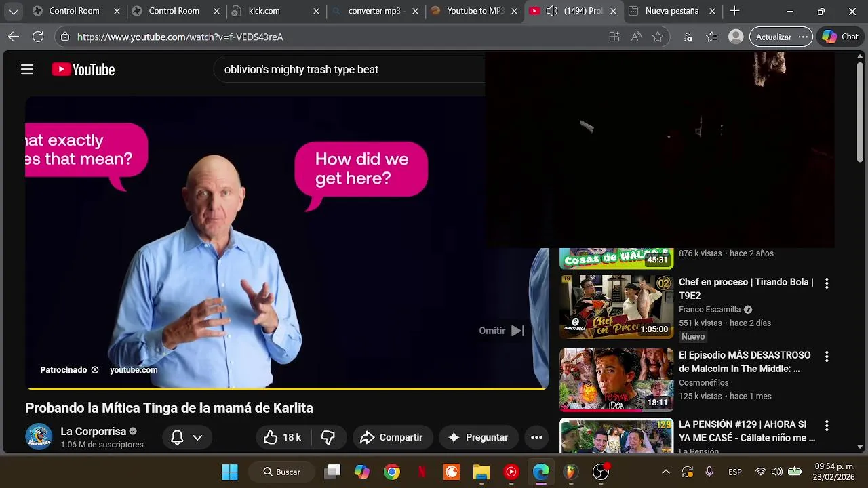
Task: Open the split screen or apps icon in address bar
Action: coord(614,37)
